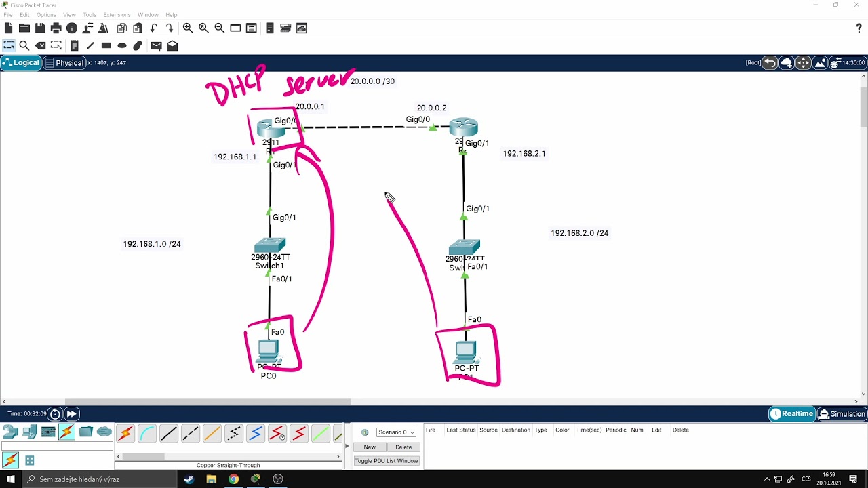Open the Tools menu
The width and height of the screenshot is (868, 488).
[90, 14]
